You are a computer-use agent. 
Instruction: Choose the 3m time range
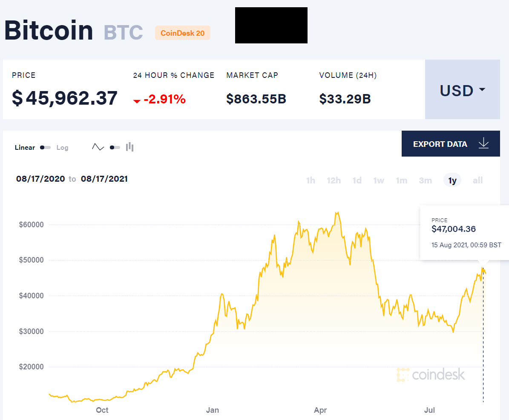coord(426,180)
